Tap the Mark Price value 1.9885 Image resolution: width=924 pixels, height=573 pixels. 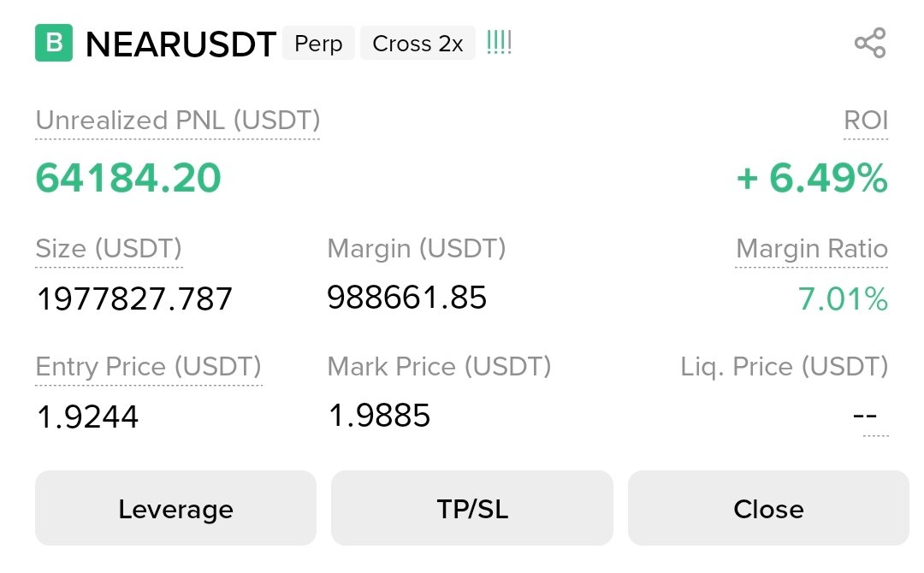point(380,416)
